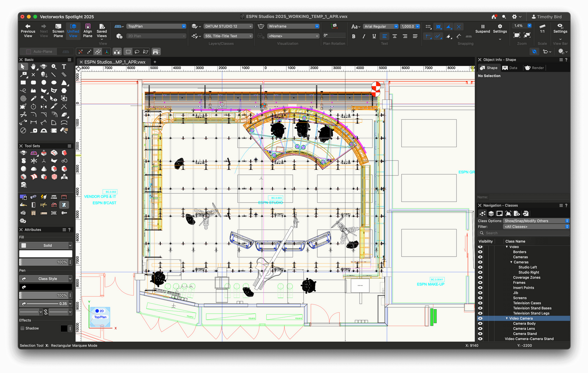Toggle visibility eye for Camera Lens class
Screen dimensions: 588x373
[480, 329]
